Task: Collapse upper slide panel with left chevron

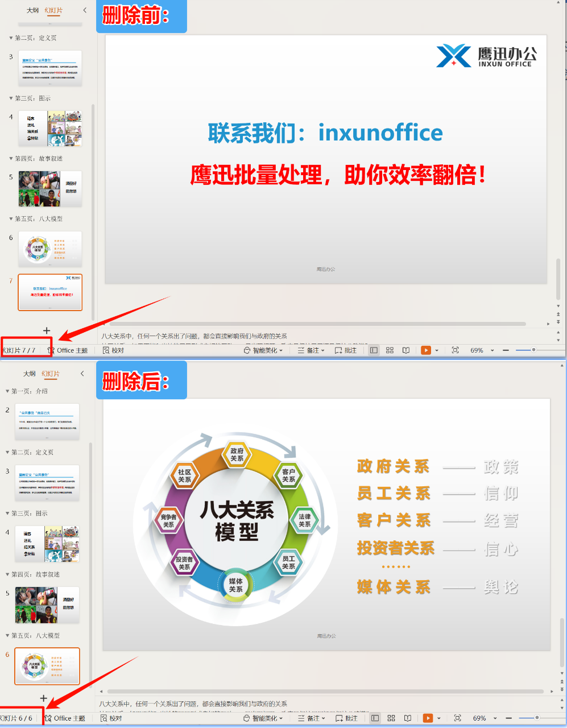Action: point(85,10)
